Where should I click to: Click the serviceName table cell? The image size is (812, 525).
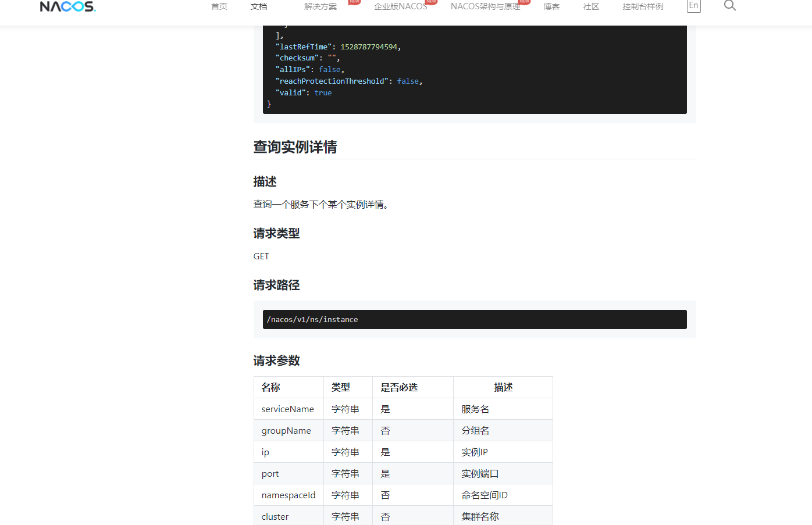289,409
